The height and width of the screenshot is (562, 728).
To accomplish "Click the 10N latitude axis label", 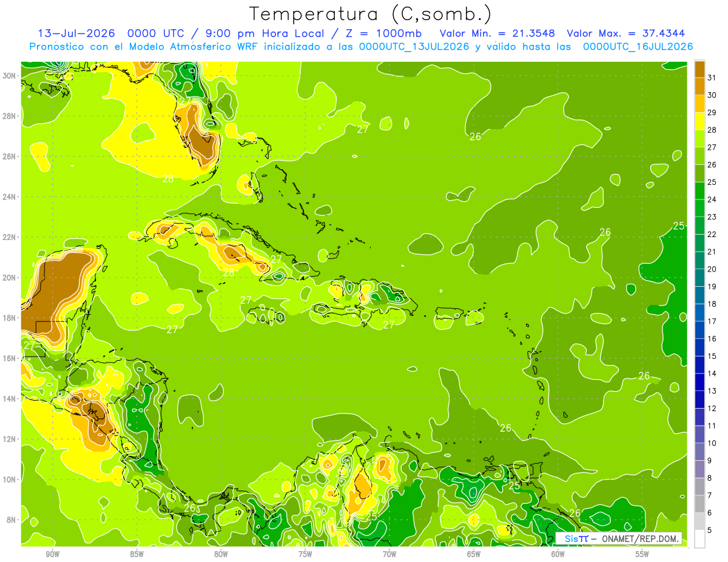I will tap(10, 480).
